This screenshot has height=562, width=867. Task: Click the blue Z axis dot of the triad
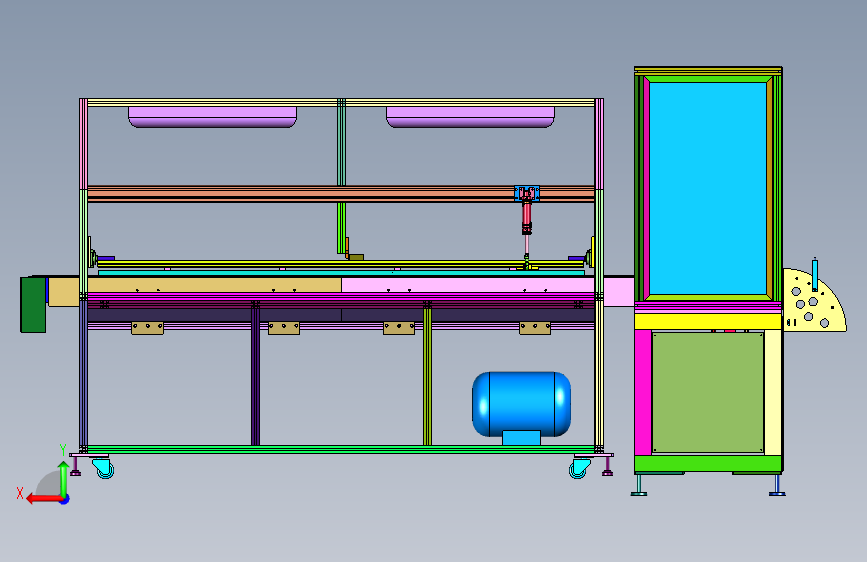click(65, 499)
